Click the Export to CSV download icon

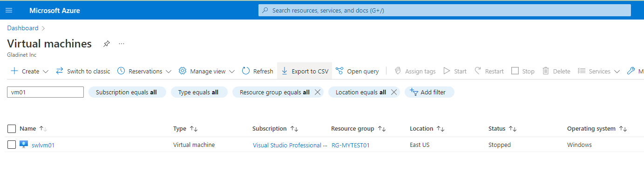click(285, 71)
